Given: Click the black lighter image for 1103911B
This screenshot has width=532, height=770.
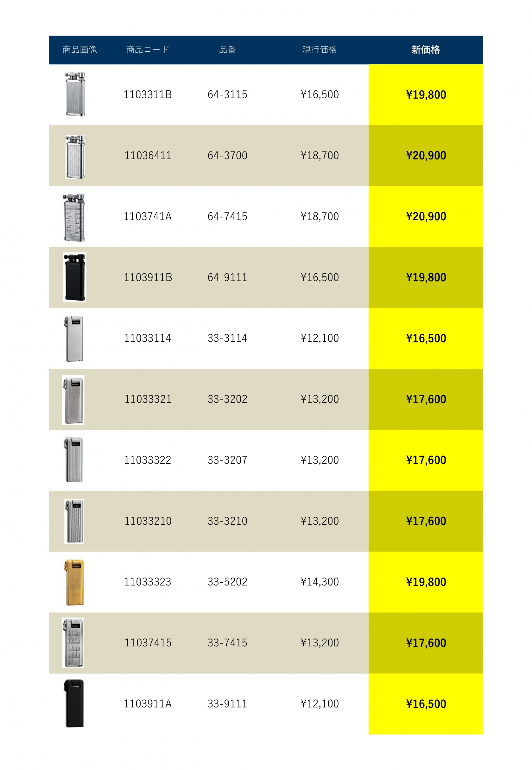Looking at the screenshot, I should tap(75, 277).
